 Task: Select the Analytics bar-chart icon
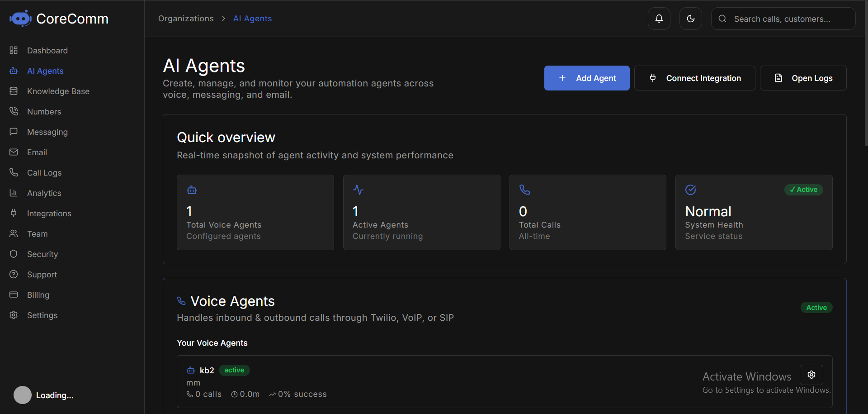[14, 193]
